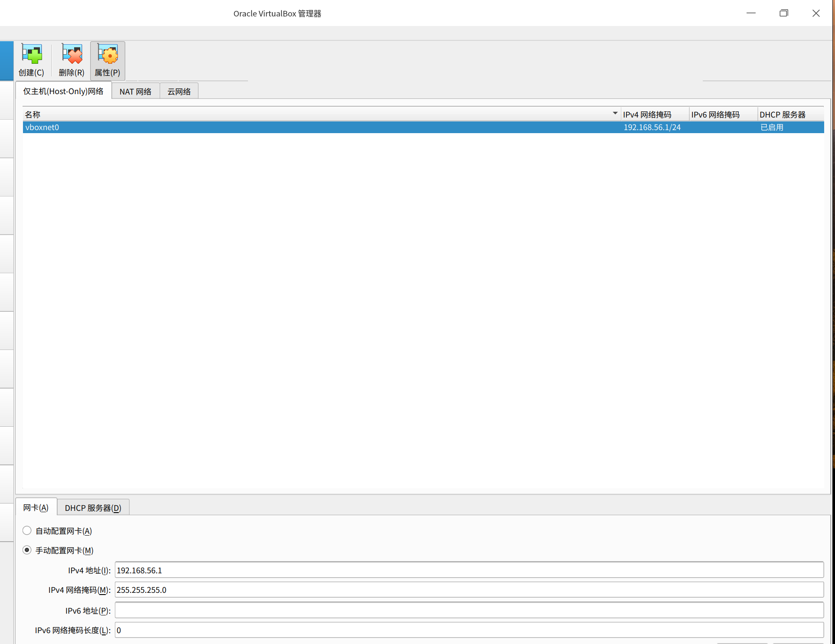The height and width of the screenshot is (644, 835).
Task: Restore down the VirtualBox window
Action: (x=783, y=13)
